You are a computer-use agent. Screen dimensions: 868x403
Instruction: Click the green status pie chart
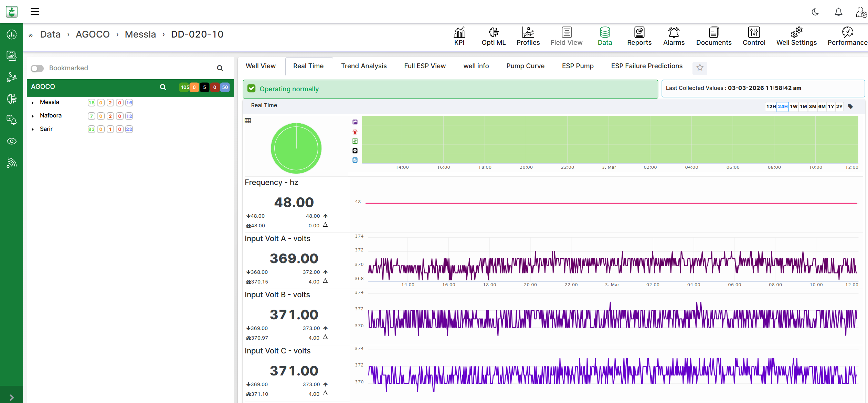coord(296,148)
